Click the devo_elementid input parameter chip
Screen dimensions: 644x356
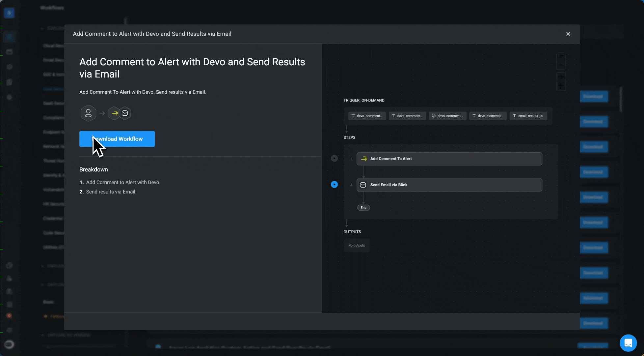tap(488, 116)
